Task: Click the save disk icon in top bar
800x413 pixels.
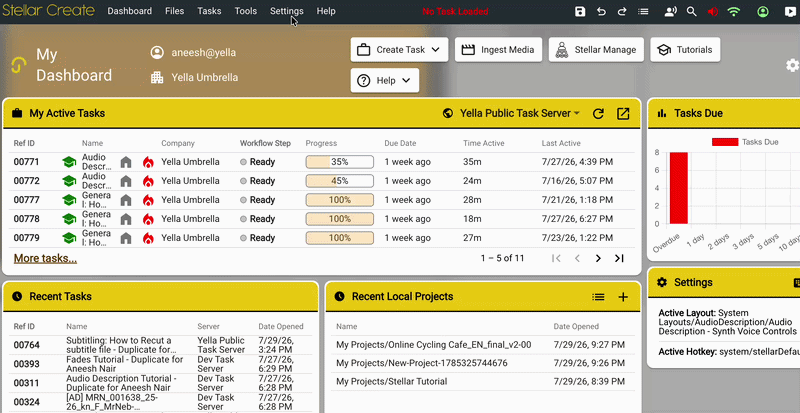Action: coord(580,11)
